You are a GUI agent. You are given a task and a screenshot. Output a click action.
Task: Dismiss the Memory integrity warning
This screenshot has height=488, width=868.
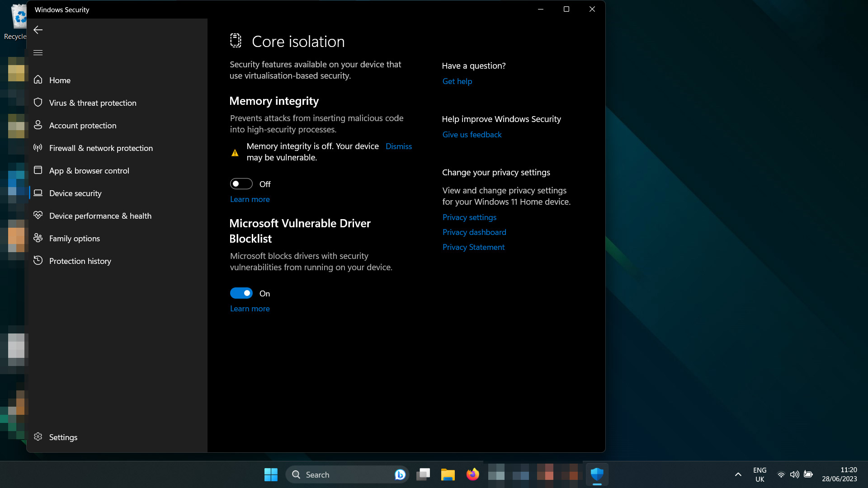pyautogui.click(x=398, y=146)
